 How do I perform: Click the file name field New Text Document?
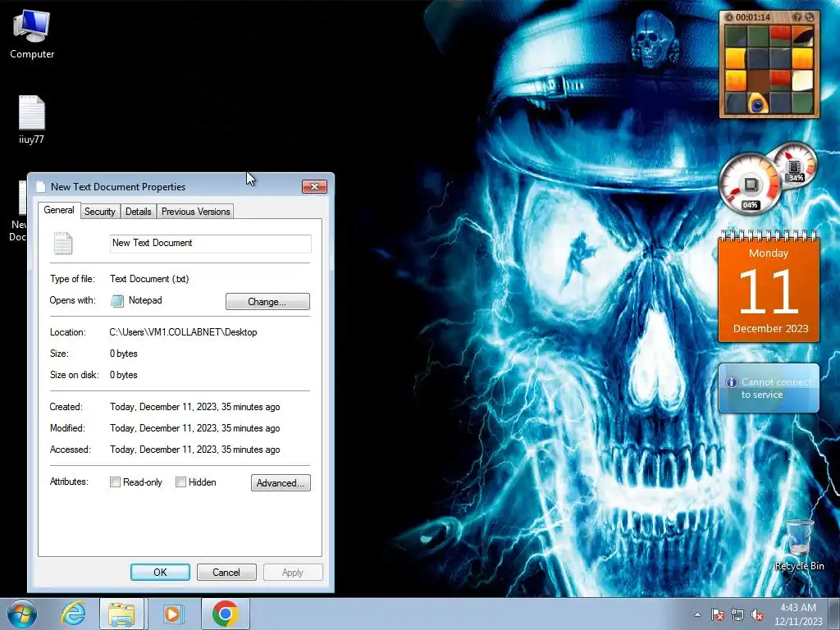click(x=211, y=243)
